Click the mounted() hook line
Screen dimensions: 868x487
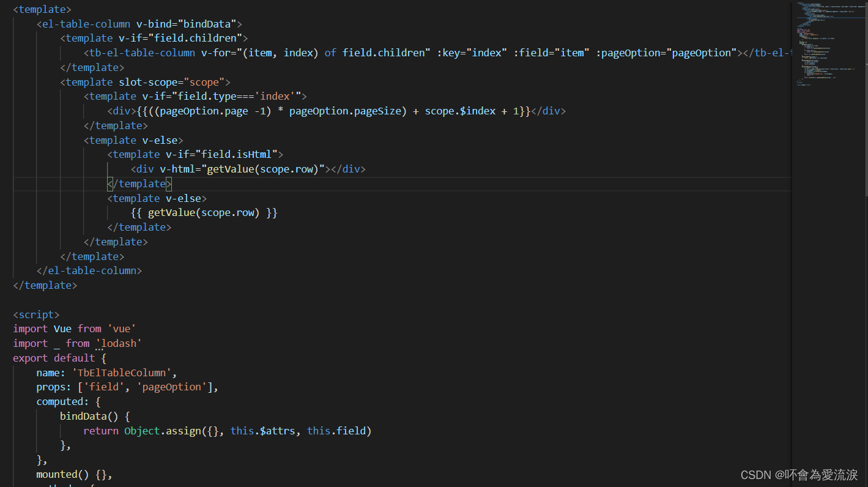[73, 474]
